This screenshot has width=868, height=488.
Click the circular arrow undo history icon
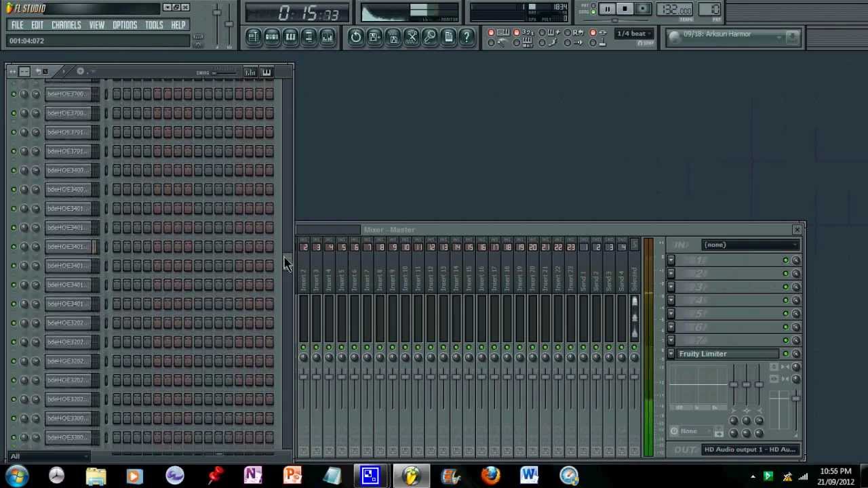click(356, 37)
